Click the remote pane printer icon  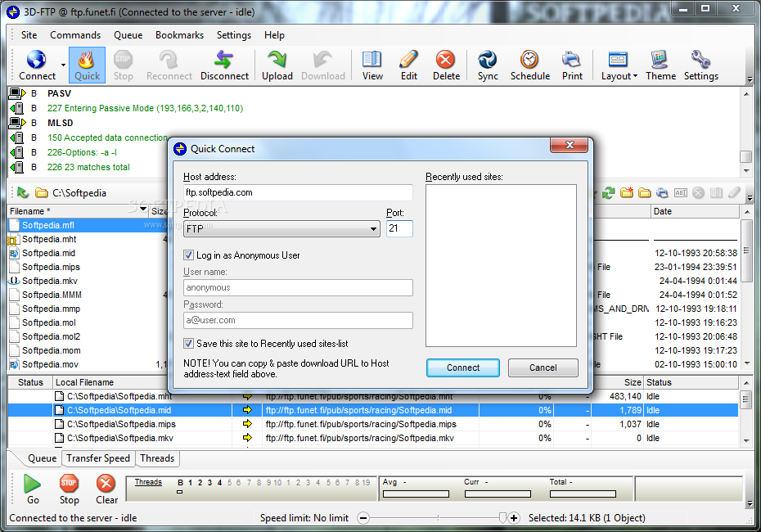pos(662,192)
